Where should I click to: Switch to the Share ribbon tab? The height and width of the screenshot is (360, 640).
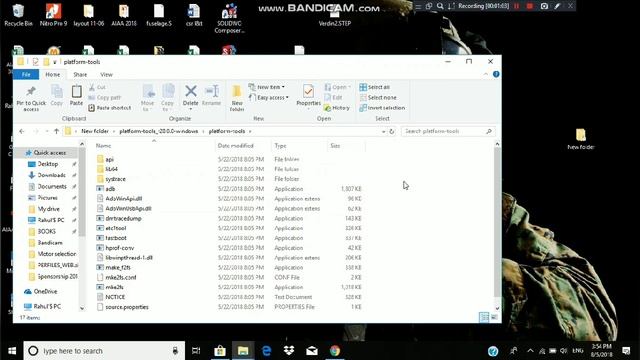(x=80, y=74)
